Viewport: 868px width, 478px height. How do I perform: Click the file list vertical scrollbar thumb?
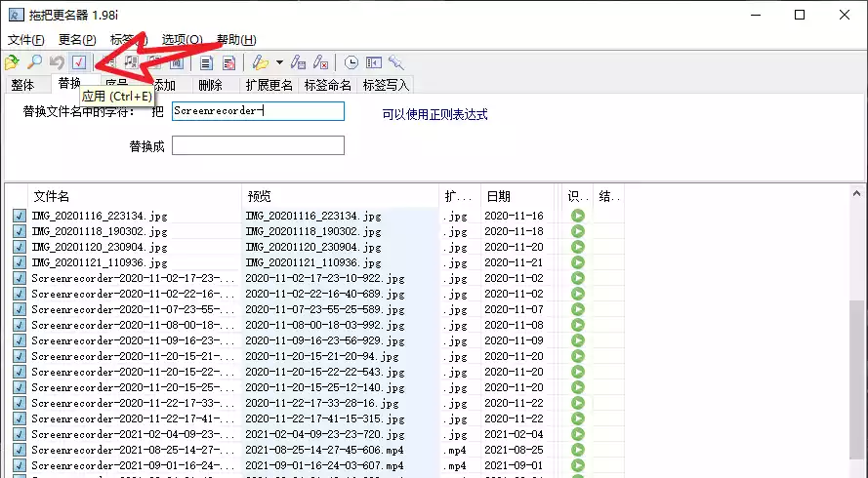pyautogui.click(x=856, y=378)
